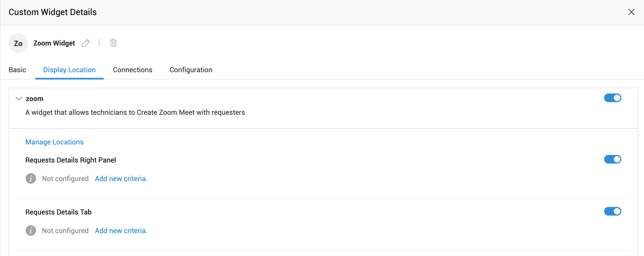
Task: Add new criteria for Right Panel
Action: click(121, 179)
